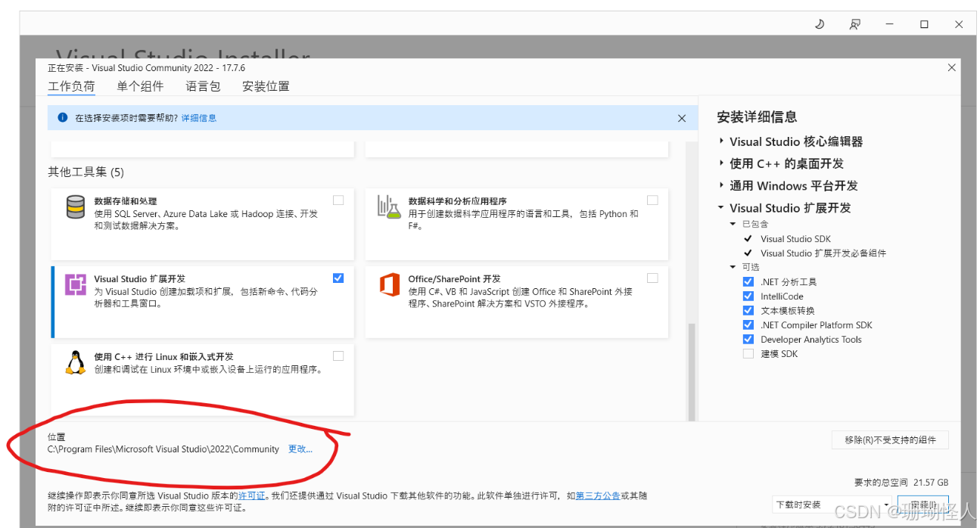Check the 数据存储和处理 workload checkbox
Viewport: 980px width, 528px height.
pos(338,200)
